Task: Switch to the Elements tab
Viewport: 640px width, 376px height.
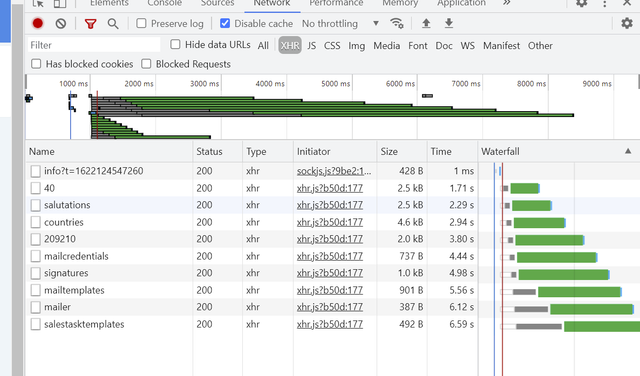Action: click(x=109, y=3)
